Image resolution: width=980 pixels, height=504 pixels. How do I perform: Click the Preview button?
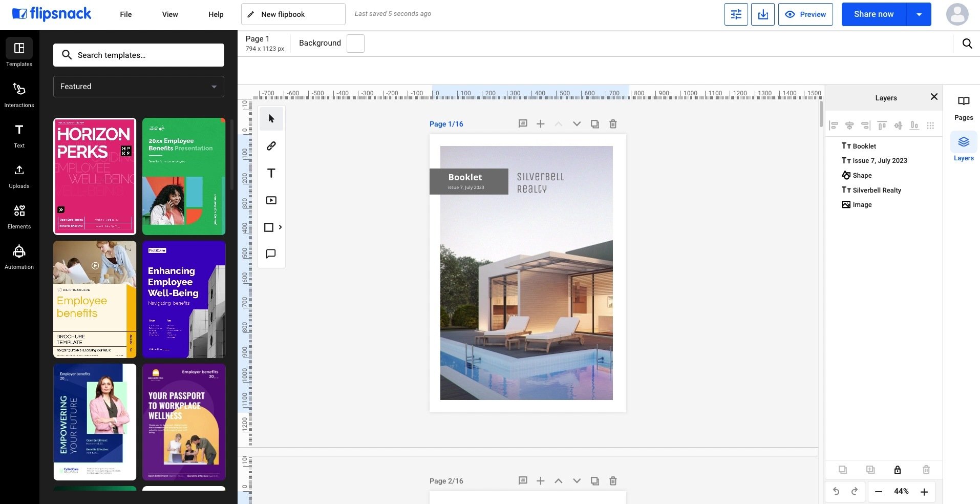[x=805, y=14]
